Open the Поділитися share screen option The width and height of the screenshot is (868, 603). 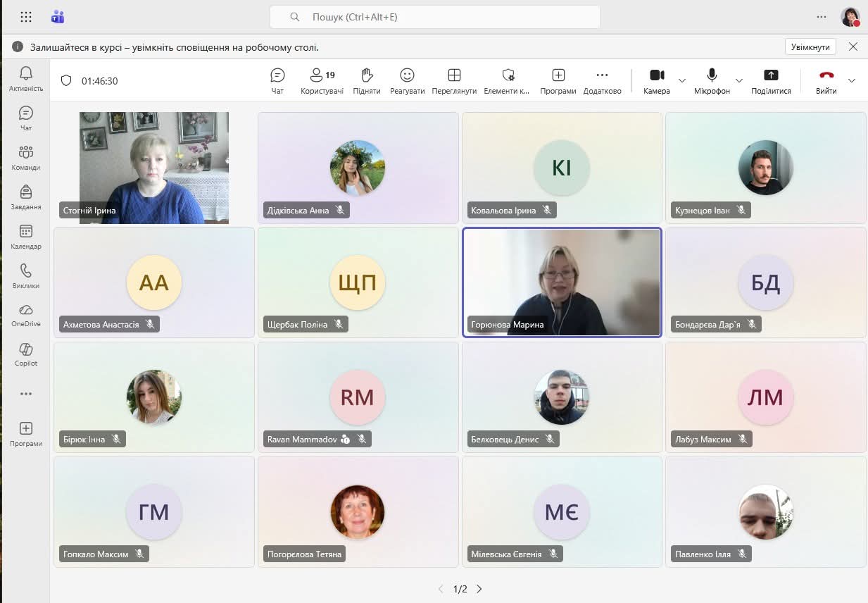[771, 80]
